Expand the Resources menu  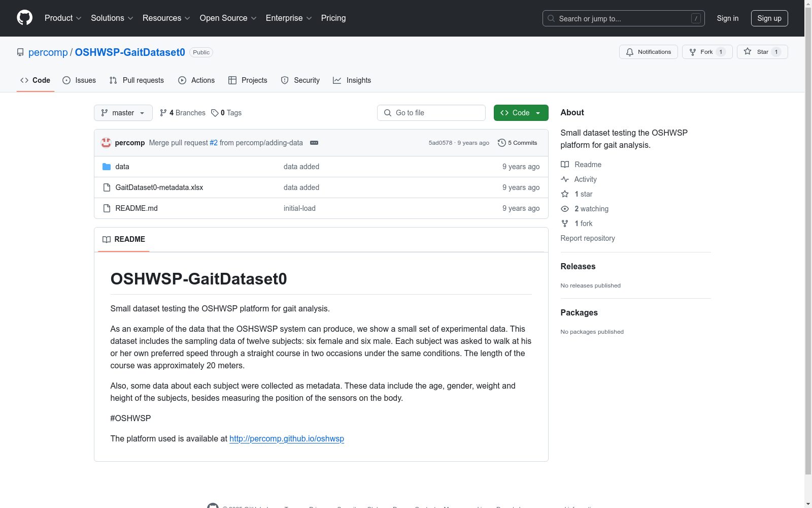(166, 18)
